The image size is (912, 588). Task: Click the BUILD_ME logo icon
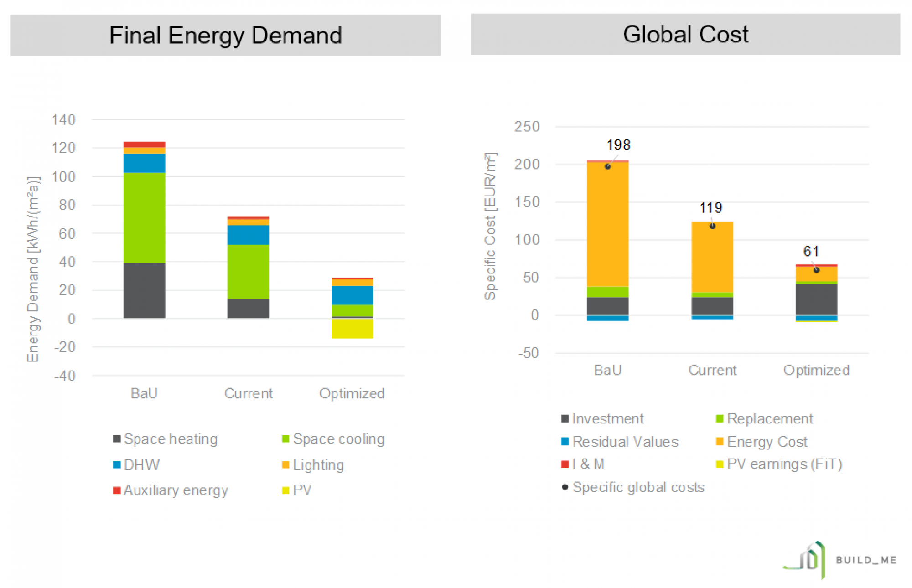[805, 559]
